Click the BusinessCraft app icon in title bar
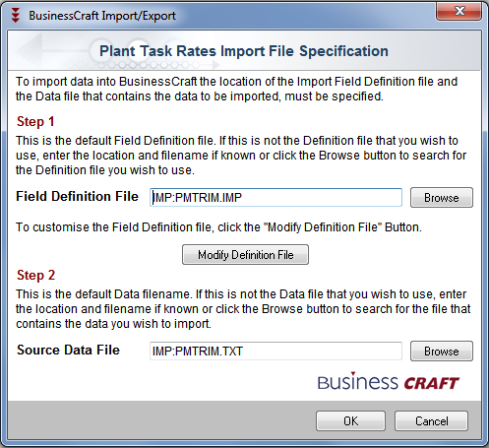This screenshot has width=489, height=448. click(16, 16)
